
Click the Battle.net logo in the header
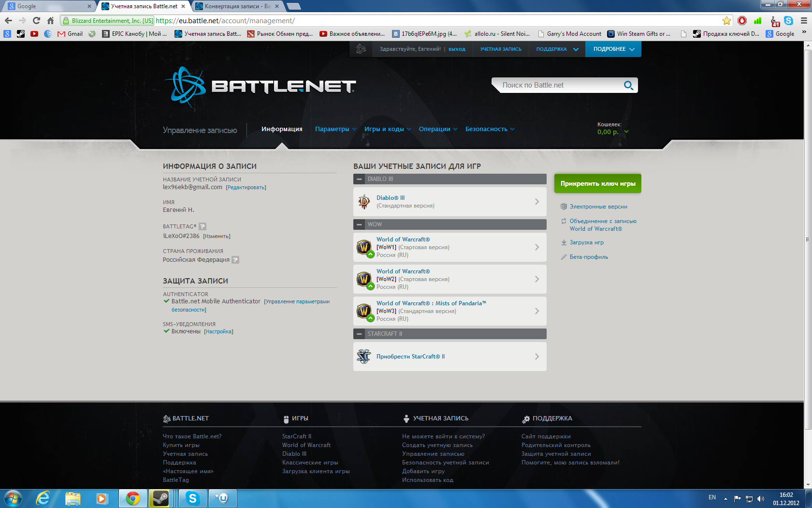pyautogui.click(x=260, y=87)
